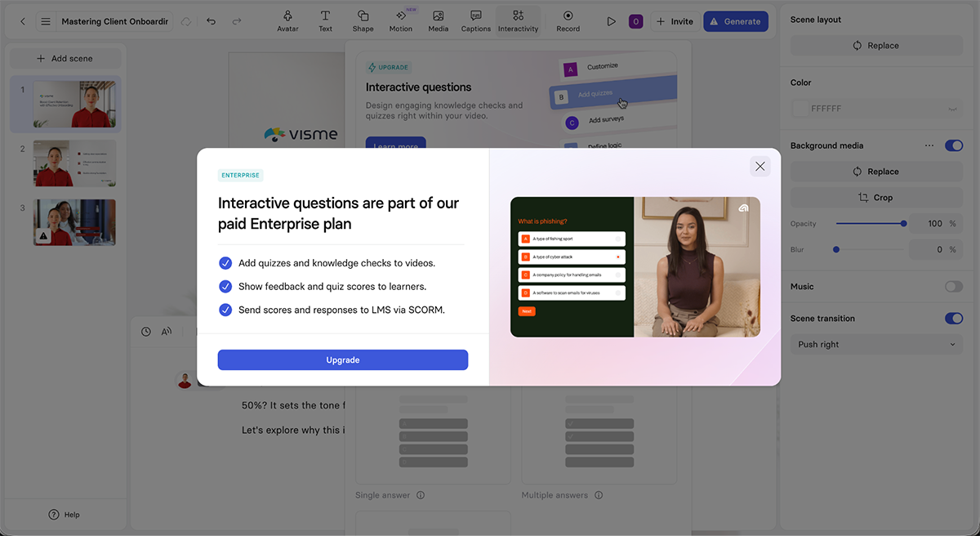Click the avatar thumbnail in script panel

click(185, 380)
